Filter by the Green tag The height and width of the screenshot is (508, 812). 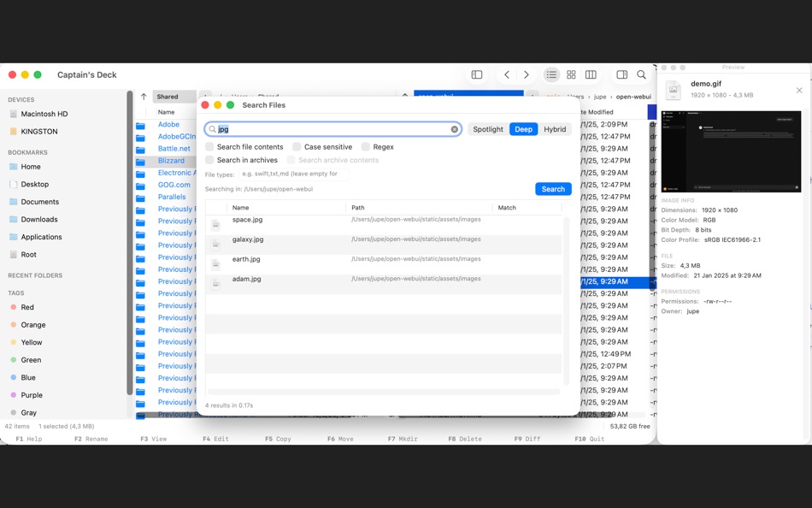(x=26, y=360)
